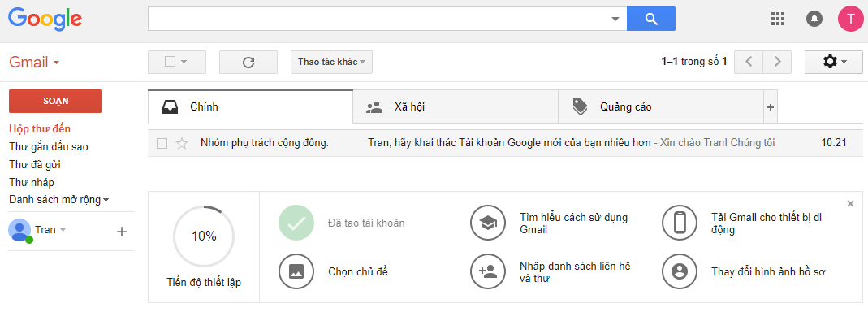This screenshot has height=312, width=868.
Task: Go to the older messages arrow
Action: (x=777, y=62)
